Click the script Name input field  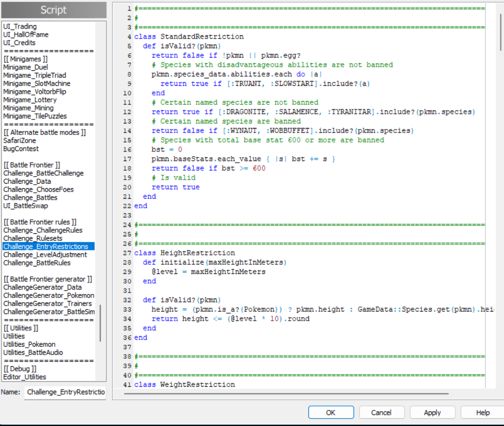[x=65, y=392]
